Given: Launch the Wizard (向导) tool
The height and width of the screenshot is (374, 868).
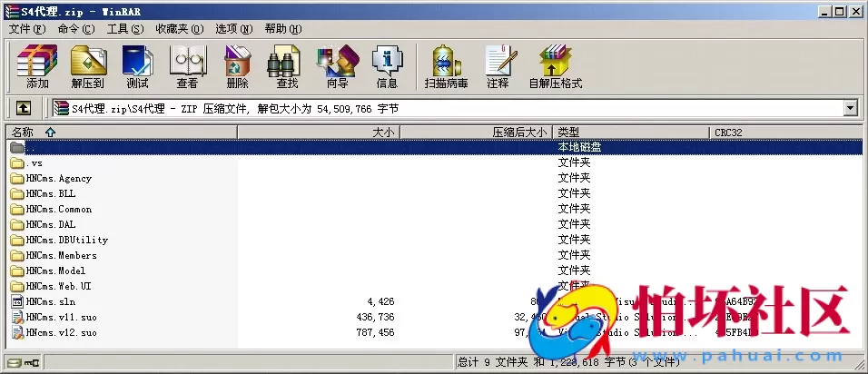Looking at the screenshot, I should pos(337,67).
